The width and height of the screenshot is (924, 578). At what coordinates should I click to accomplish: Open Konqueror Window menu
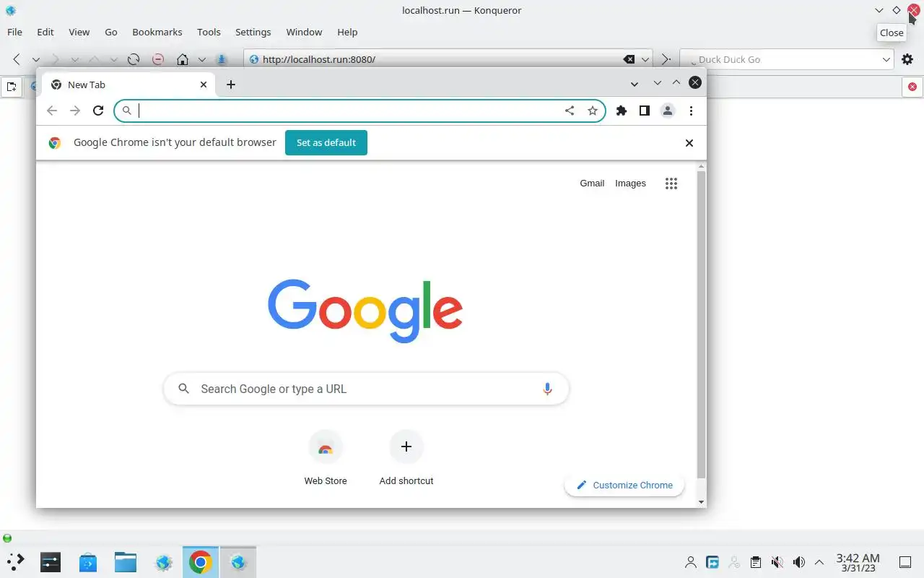tap(304, 32)
